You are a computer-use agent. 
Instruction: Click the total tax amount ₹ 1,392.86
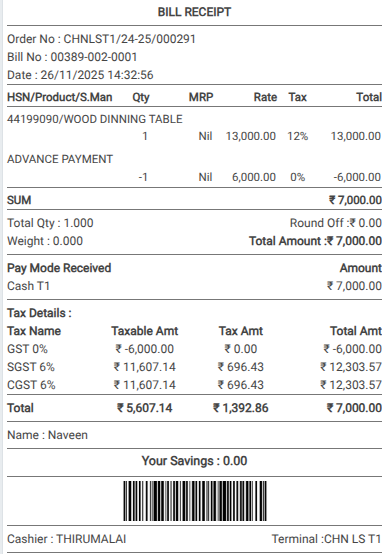pyautogui.click(x=241, y=408)
